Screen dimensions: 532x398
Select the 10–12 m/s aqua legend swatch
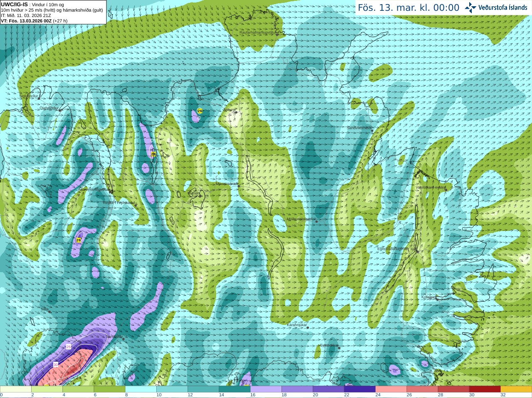(172, 389)
